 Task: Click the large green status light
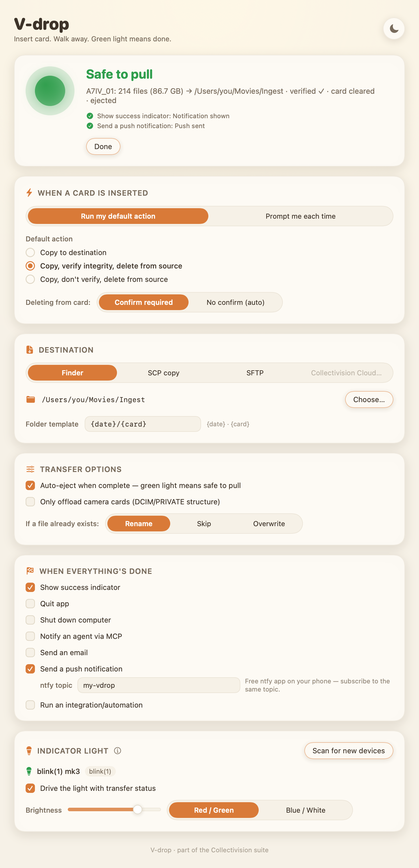(x=50, y=91)
